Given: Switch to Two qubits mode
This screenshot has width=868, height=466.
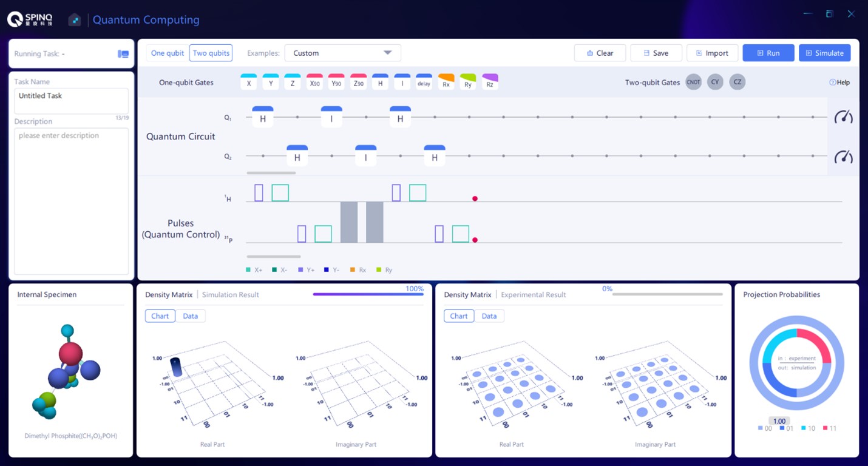Looking at the screenshot, I should (211, 53).
